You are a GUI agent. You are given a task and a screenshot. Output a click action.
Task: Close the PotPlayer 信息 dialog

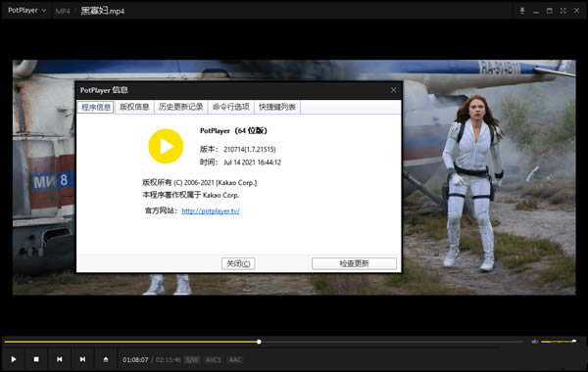(x=393, y=90)
